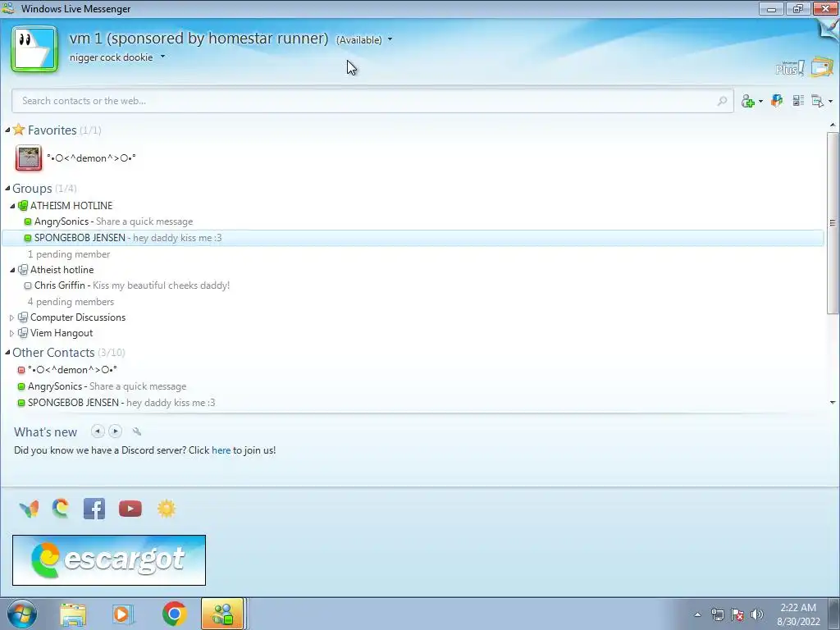Click the contact list scrollbar up arrow
Image resolution: width=840 pixels, height=630 pixels.
tap(833, 125)
